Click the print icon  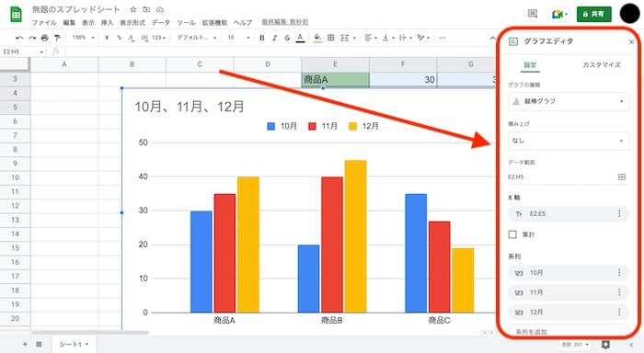click(x=45, y=38)
